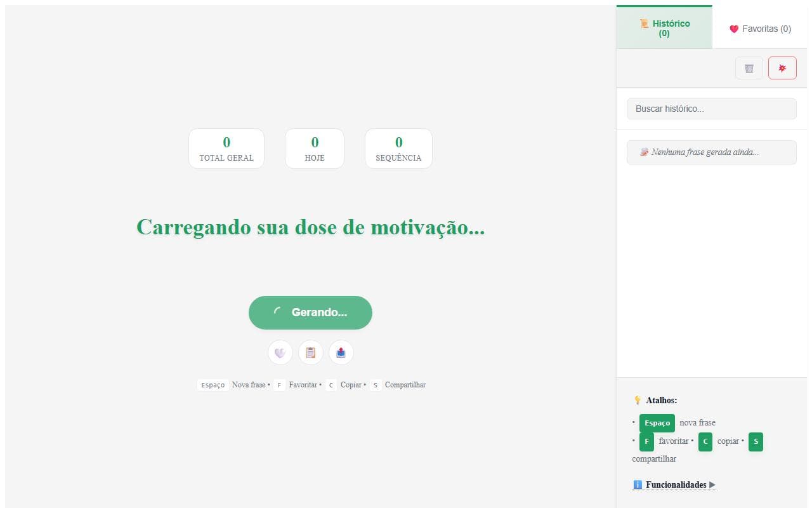Switch to the Histórico tab
Viewport: 812px width, 508px height.
pyautogui.click(x=664, y=28)
